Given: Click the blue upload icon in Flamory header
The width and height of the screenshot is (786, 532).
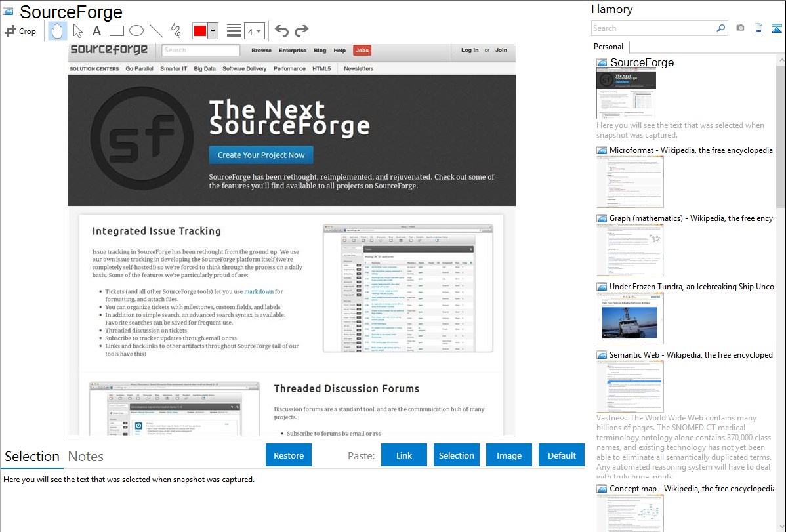Looking at the screenshot, I should [x=776, y=28].
